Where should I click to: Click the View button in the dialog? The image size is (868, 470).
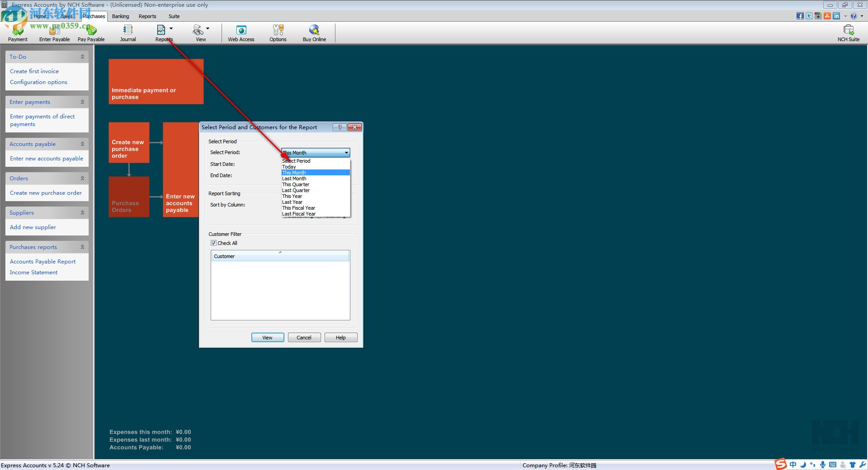coord(268,338)
